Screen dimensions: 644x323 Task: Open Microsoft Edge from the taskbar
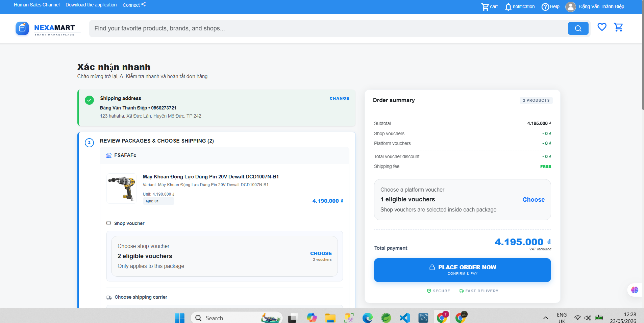367,318
